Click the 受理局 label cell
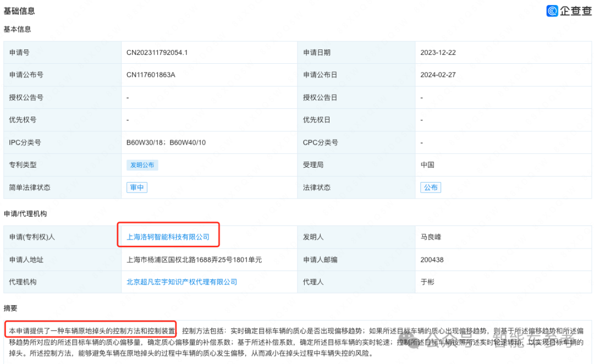The height and width of the screenshot is (364, 594). [356, 165]
